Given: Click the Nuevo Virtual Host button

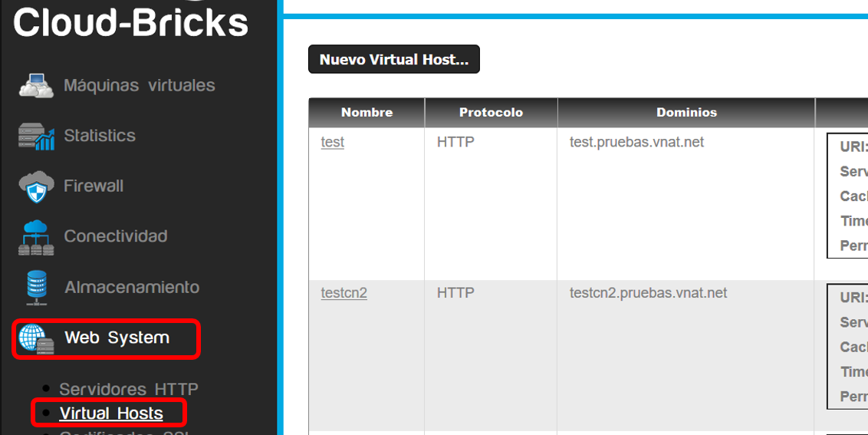Looking at the screenshot, I should click(394, 59).
